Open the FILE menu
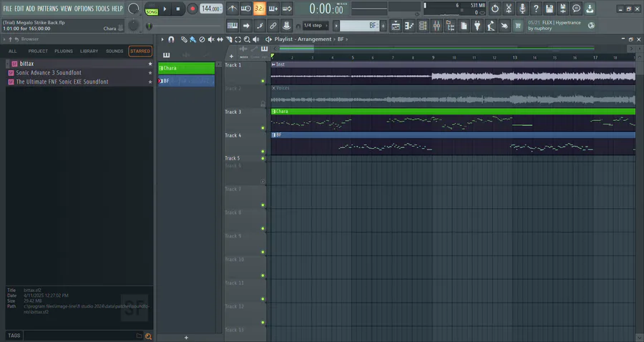The width and height of the screenshot is (644, 342). point(7,8)
